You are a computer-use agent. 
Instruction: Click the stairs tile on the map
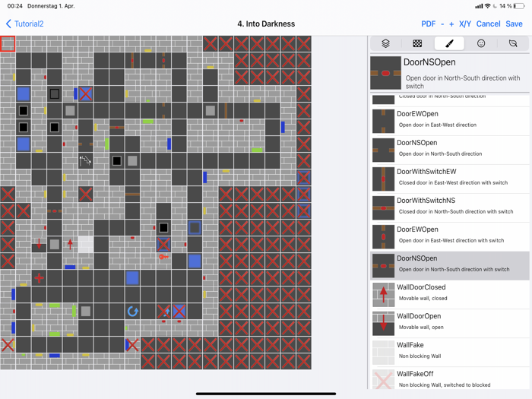tap(85, 160)
